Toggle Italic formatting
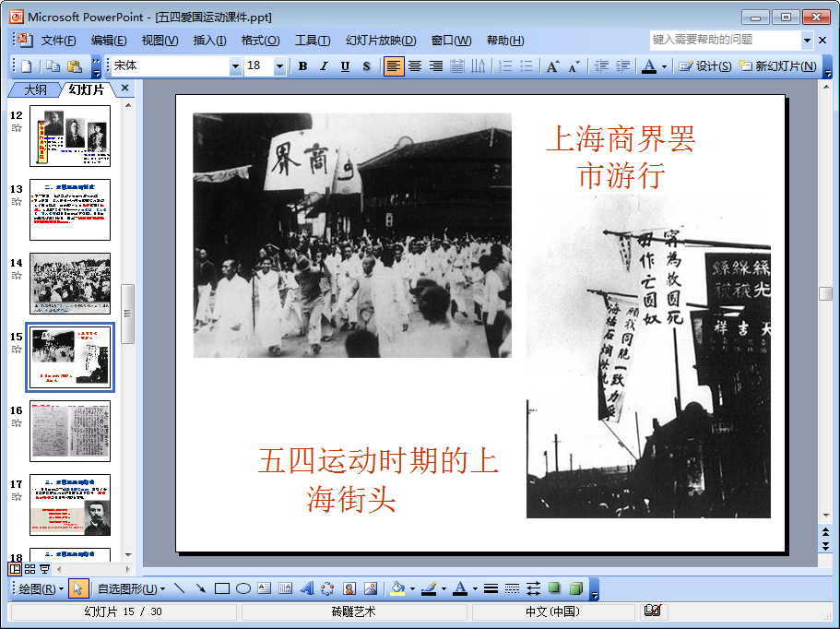Viewport: 840px width, 629px height. (324, 66)
